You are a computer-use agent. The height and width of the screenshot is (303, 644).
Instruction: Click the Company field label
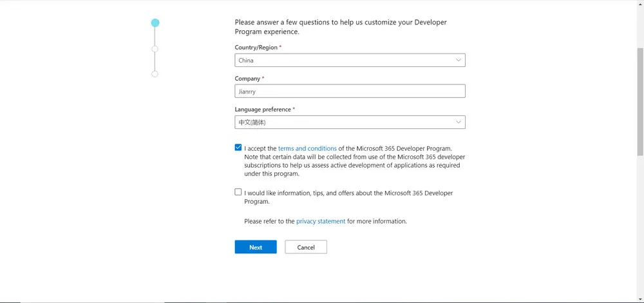[248, 79]
